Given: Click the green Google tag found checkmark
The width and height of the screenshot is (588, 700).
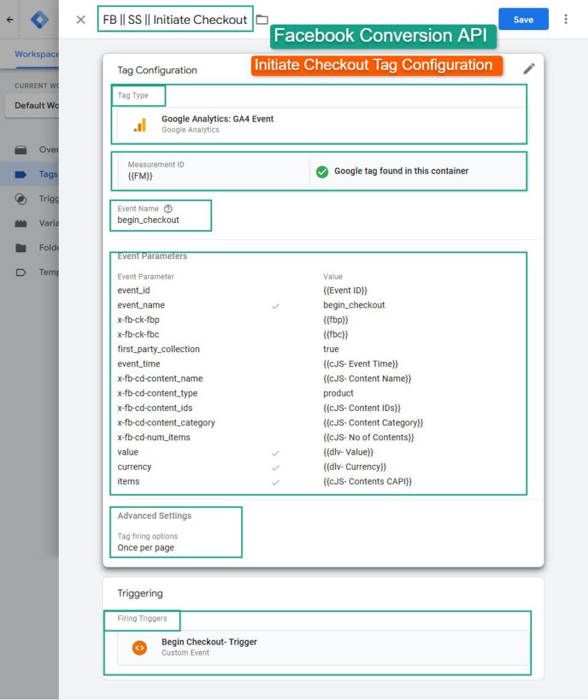Looking at the screenshot, I should coord(322,172).
